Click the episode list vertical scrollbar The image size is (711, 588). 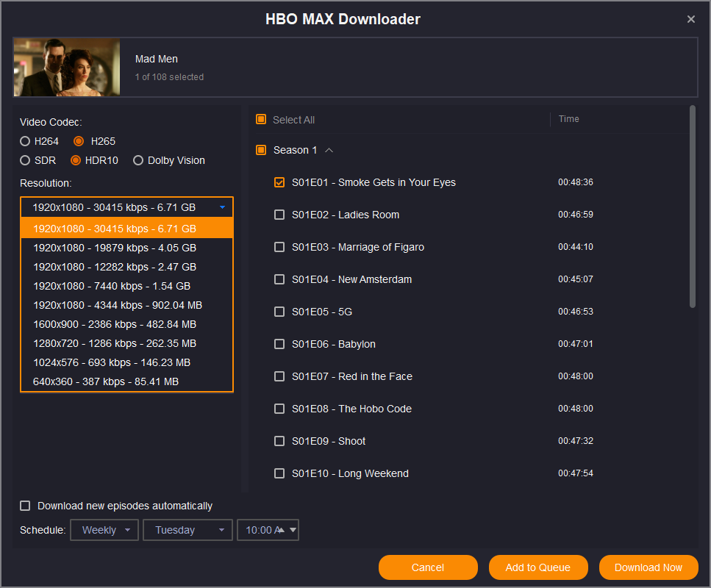click(x=692, y=207)
